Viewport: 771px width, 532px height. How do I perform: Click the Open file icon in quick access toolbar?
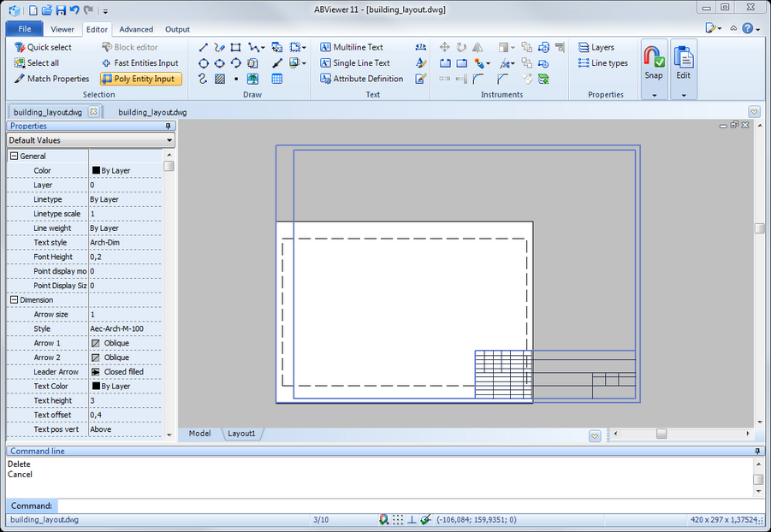(47, 9)
